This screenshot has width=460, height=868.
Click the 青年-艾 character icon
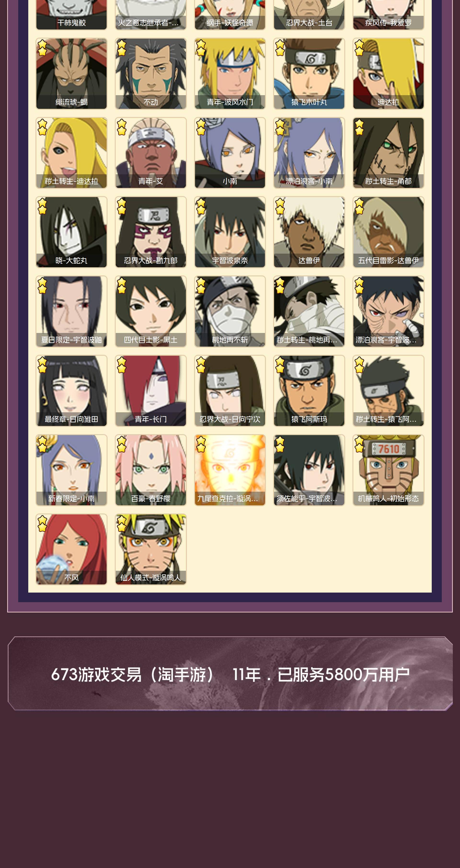point(150,153)
